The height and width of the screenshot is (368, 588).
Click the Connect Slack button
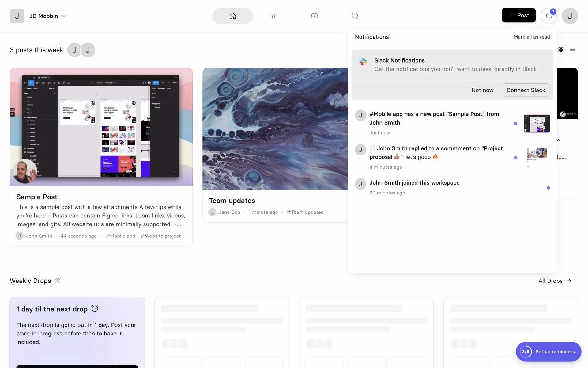pyautogui.click(x=526, y=90)
